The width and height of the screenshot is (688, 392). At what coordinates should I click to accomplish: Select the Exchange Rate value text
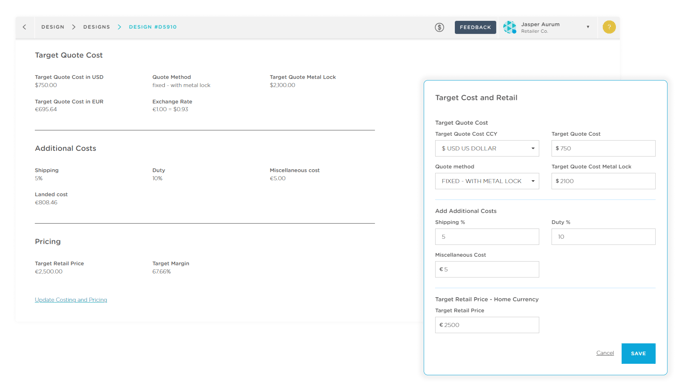pyautogui.click(x=170, y=109)
